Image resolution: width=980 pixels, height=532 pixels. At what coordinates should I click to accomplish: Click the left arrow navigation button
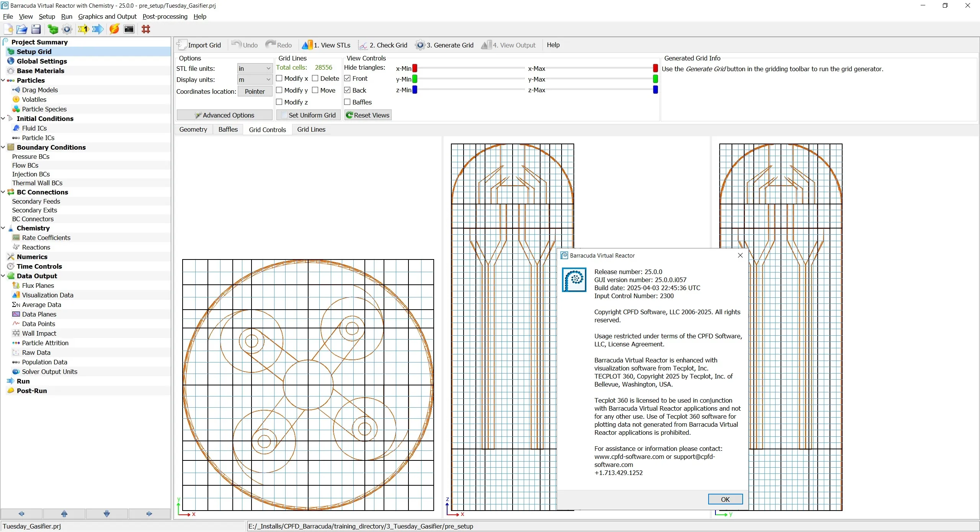(22, 514)
